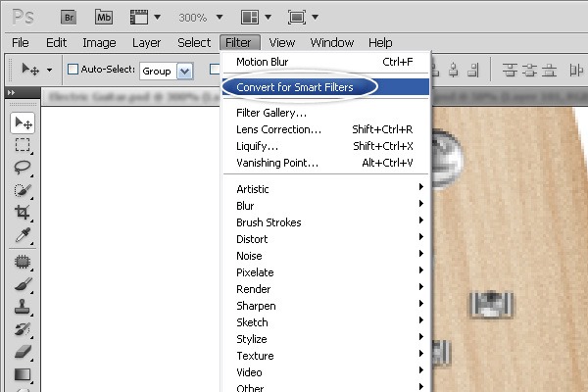Expand the Stylize filter submenu

(325, 339)
